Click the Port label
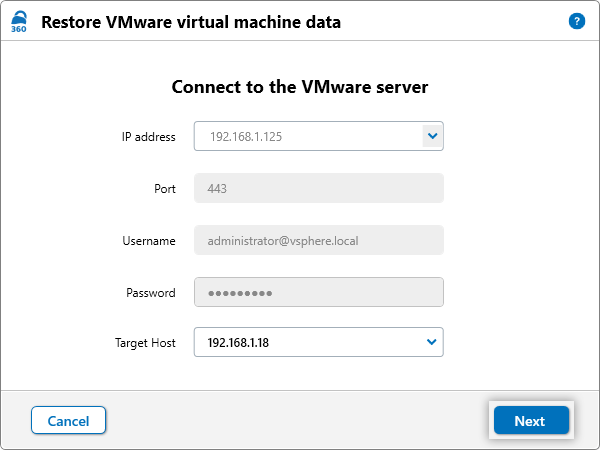This screenshot has height=450, width=600. 165,189
